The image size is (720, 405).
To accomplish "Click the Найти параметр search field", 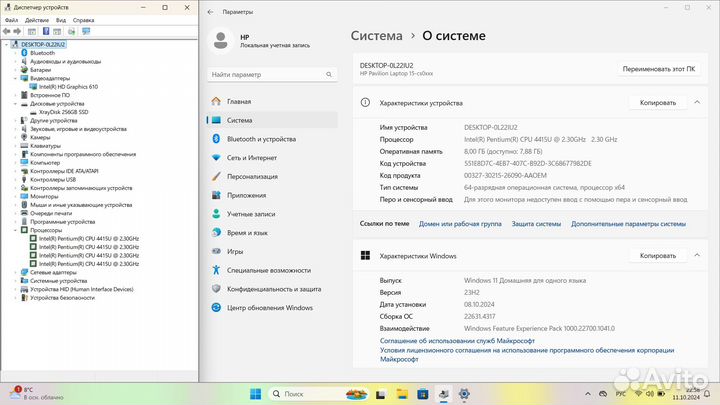I will coord(272,74).
